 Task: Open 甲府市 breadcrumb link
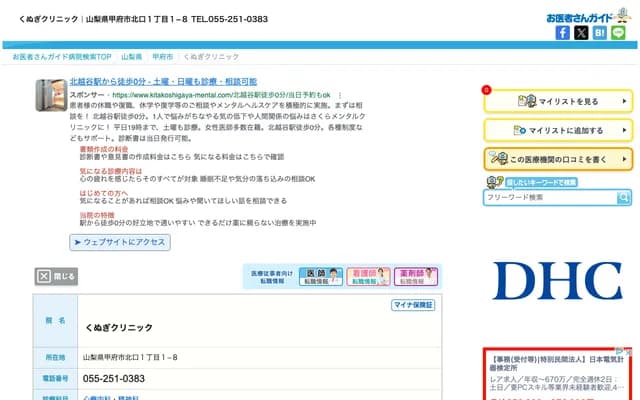pos(162,57)
